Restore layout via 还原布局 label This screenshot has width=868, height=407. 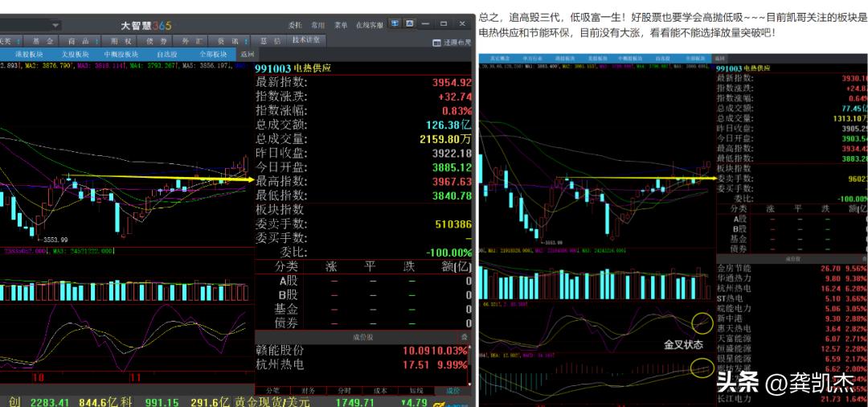(457, 43)
